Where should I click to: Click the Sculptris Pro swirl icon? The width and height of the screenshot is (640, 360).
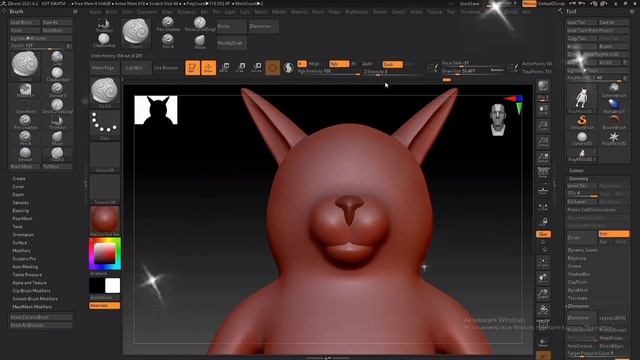click(289, 68)
